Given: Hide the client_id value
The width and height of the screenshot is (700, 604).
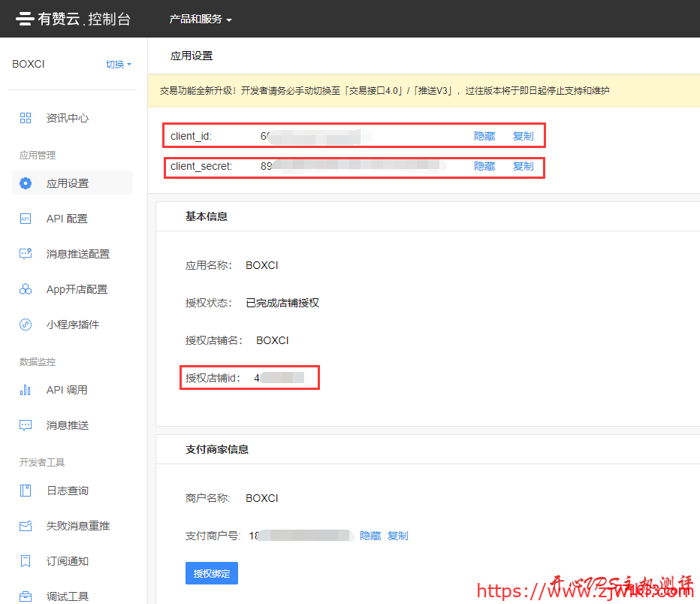Looking at the screenshot, I should click(x=484, y=135).
